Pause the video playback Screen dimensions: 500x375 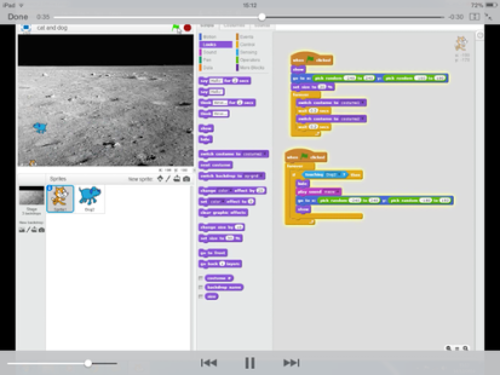click(250, 363)
